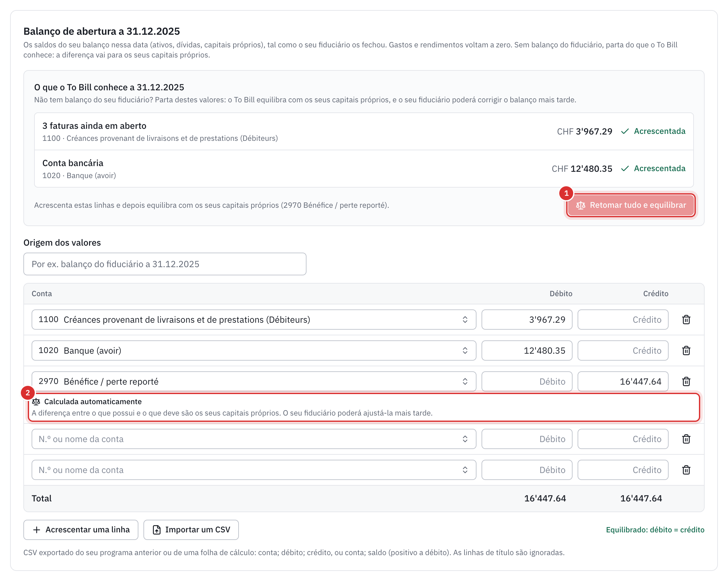Open the first empty account selector
Viewport: 728px width, 581px height.
tap(254, 439)
